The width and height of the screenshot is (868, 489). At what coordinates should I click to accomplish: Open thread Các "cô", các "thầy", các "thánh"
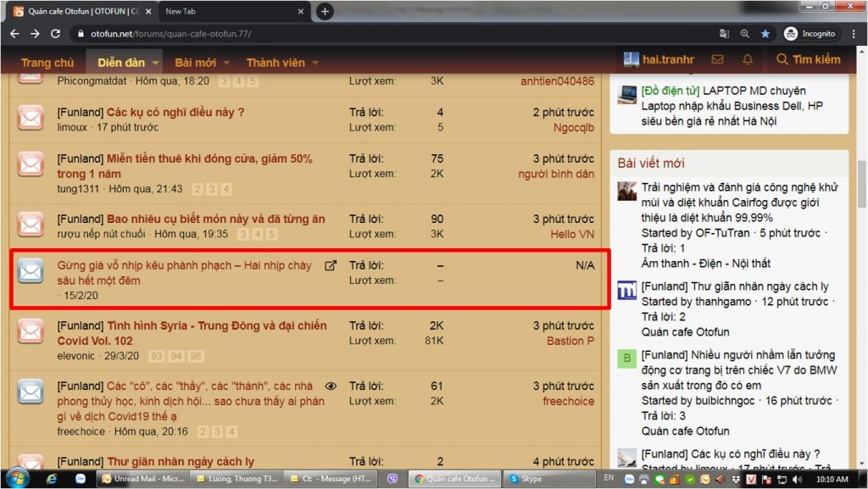point(191,401)
